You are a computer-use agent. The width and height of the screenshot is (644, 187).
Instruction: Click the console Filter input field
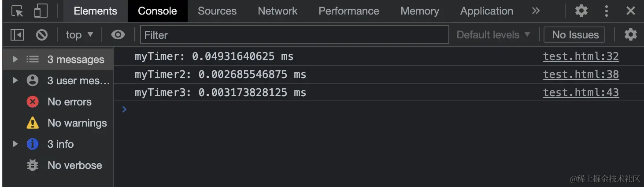(x=294, y=34)
